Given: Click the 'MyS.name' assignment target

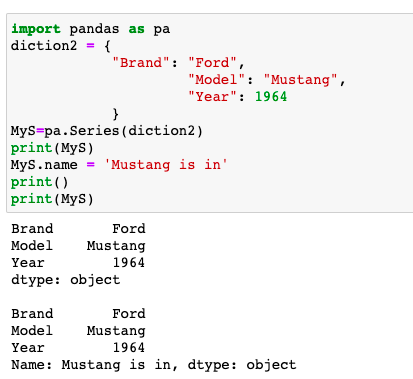Looking at the screenshot, I should click(44, 165).
